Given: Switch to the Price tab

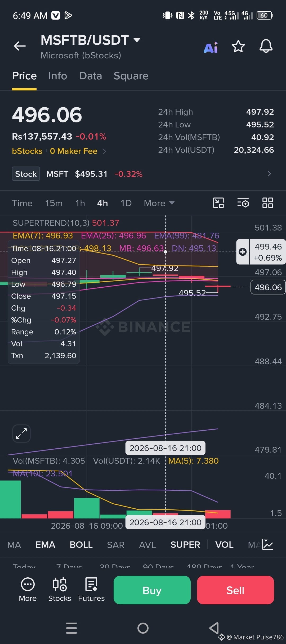Looking at the screenshot, I should point(24,76).
